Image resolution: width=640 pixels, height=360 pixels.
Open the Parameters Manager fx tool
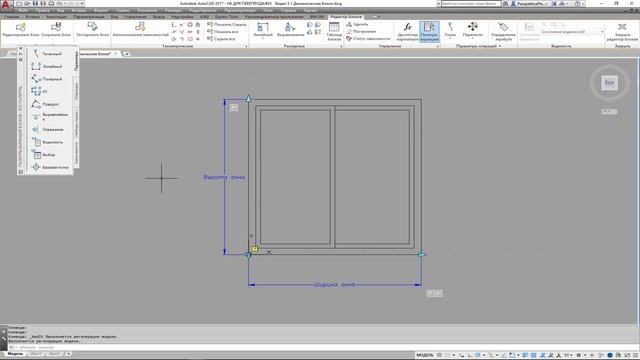pos(407,31)
